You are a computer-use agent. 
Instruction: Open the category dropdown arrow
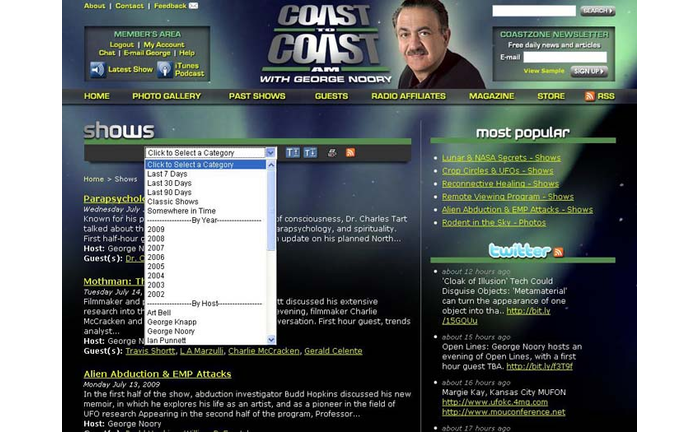[x=270, y=153]
